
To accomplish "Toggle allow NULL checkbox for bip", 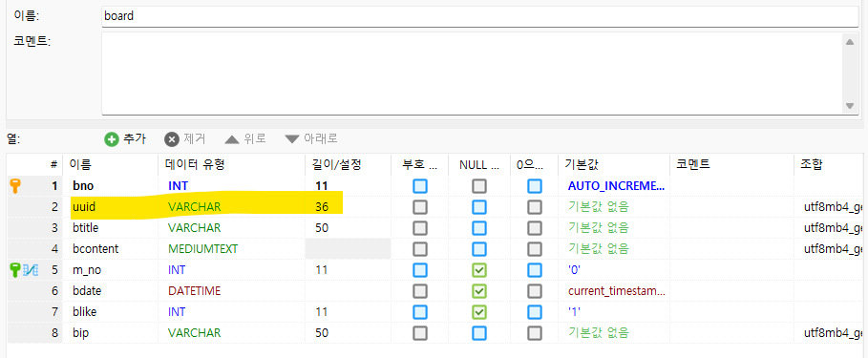I will click(x=479, y=333).
